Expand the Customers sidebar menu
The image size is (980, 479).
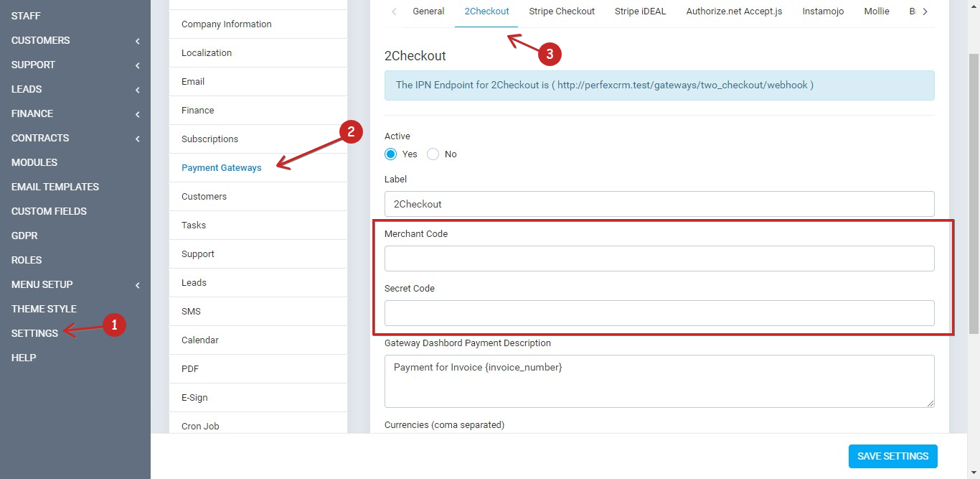(75, 40)
